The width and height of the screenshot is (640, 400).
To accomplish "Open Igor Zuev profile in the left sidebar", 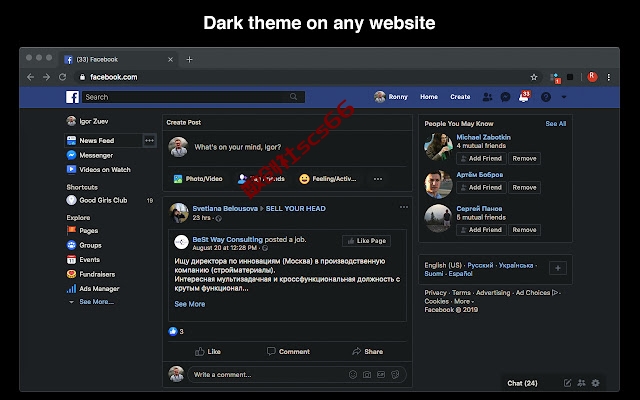I will point(87,121).
